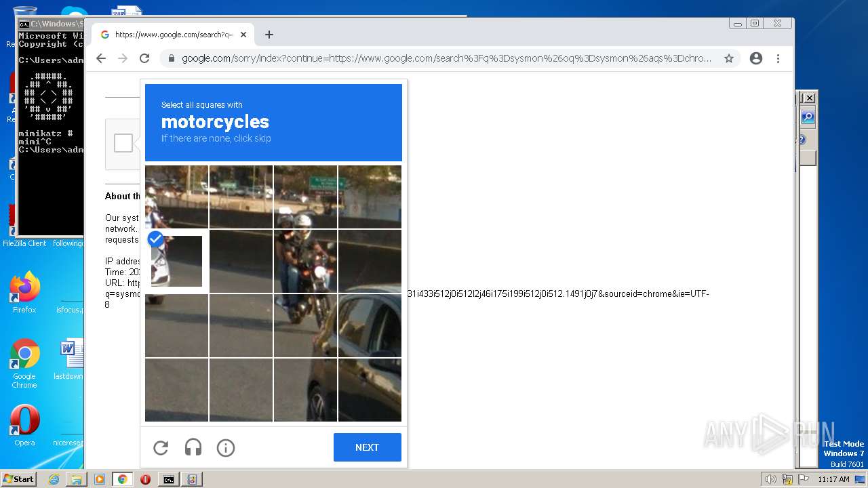
Task: Select tile showing car side window
Action: pyautogui.click(x=370, y=325)
